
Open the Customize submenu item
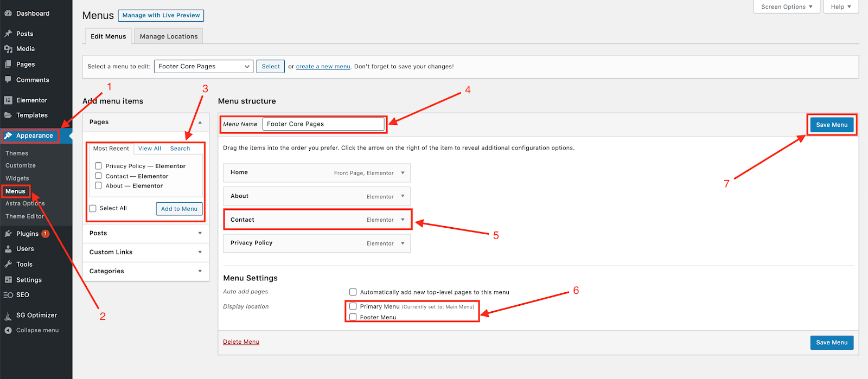coord(21,165)
